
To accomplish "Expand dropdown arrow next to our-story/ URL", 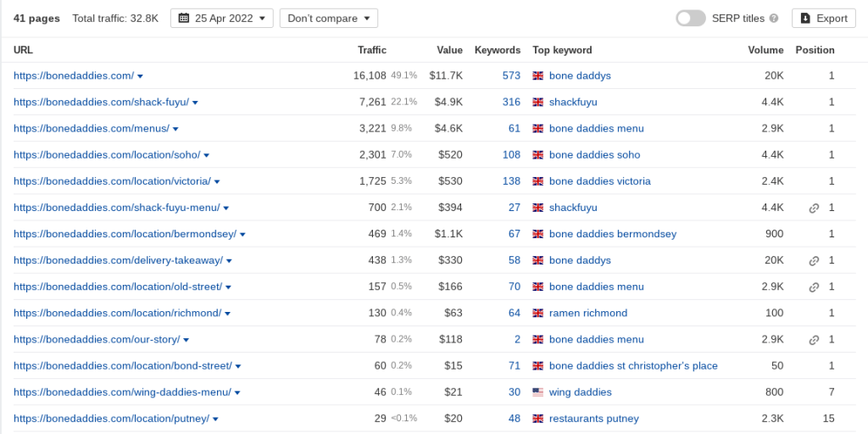I will pos(186,341).
